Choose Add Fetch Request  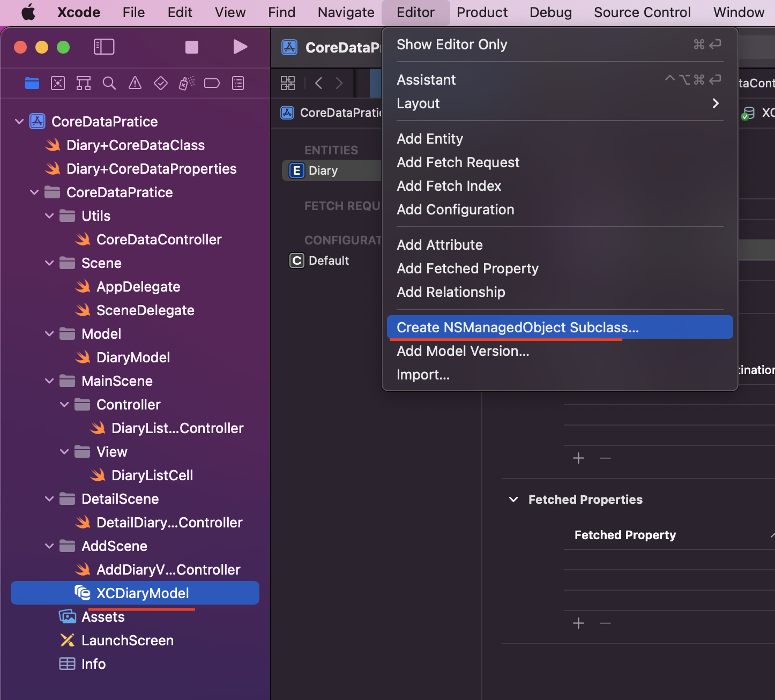coord(560,162)
